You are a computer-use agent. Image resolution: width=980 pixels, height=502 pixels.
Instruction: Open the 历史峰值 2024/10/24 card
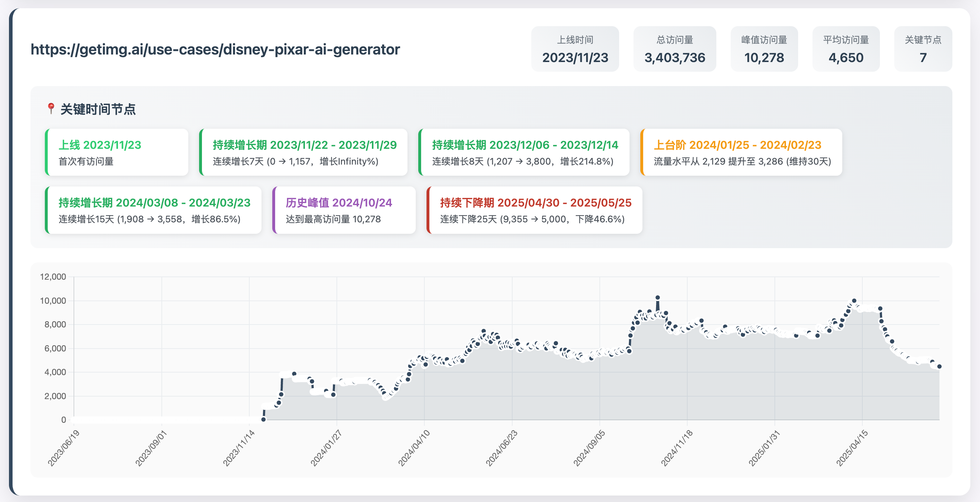point(344,210)
